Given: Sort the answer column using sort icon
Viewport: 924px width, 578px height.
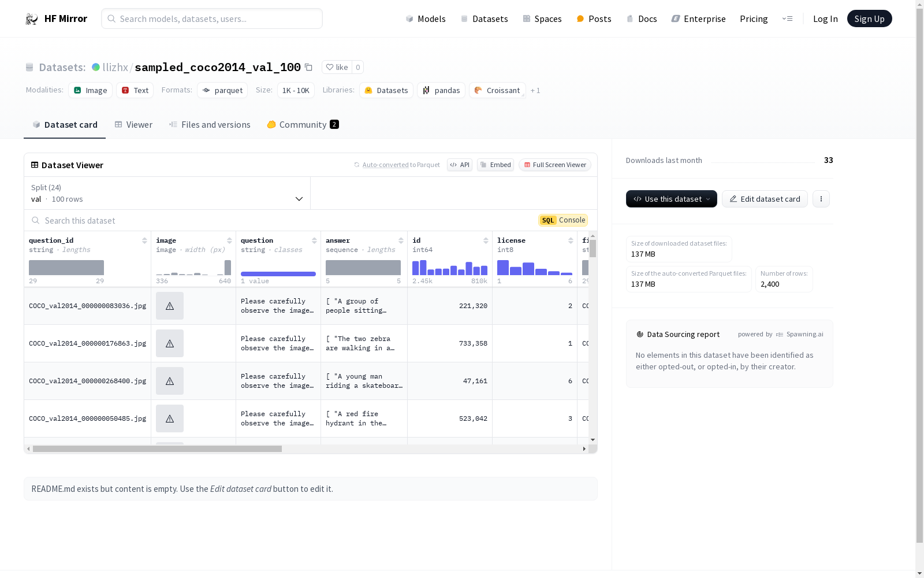Looking at the screenshot, I should tap(401, 240).
